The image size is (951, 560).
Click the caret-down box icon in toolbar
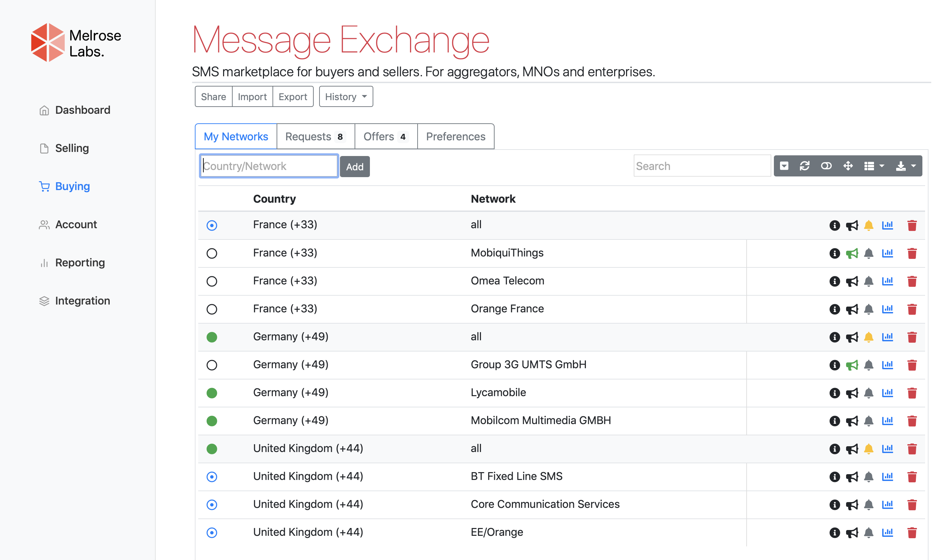784,166
